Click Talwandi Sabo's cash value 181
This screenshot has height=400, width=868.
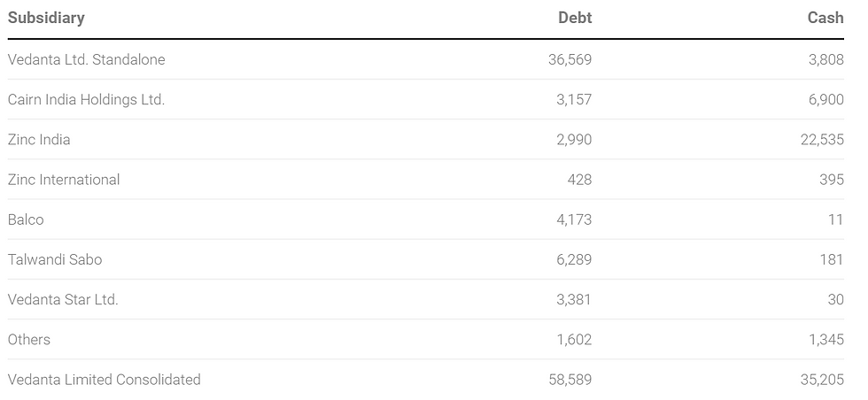[x=832, y=259]
